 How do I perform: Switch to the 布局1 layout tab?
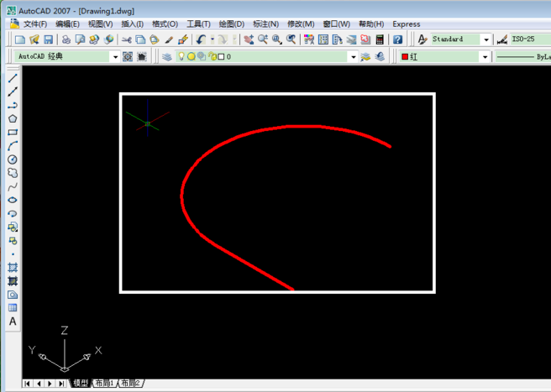click(105, 383)
